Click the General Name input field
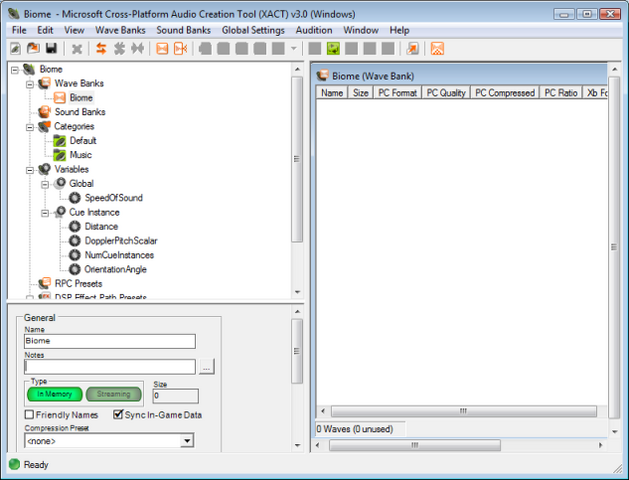Image resolution: width=629 pixels, height=480 pixels. click(110, 341)
